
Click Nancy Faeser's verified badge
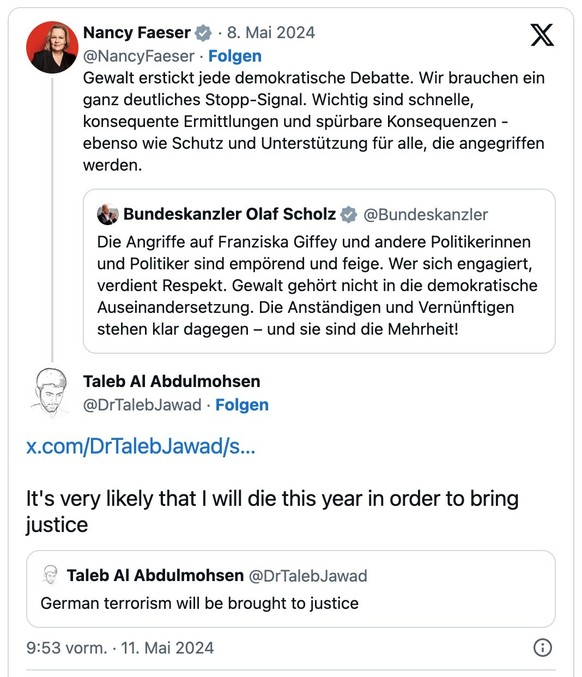pyautogui.click(x=203, y=33)
